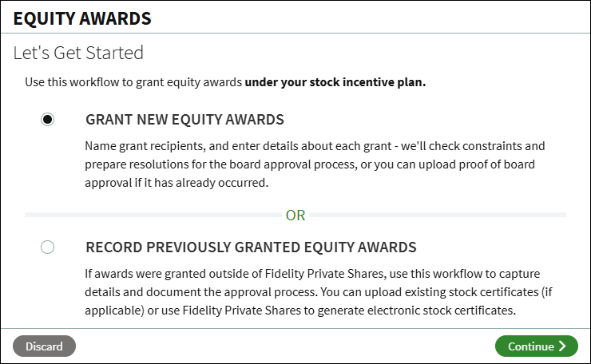This screenshot has height=364, width=591.
Task: Click the Discard button
Action: [44, 346]
